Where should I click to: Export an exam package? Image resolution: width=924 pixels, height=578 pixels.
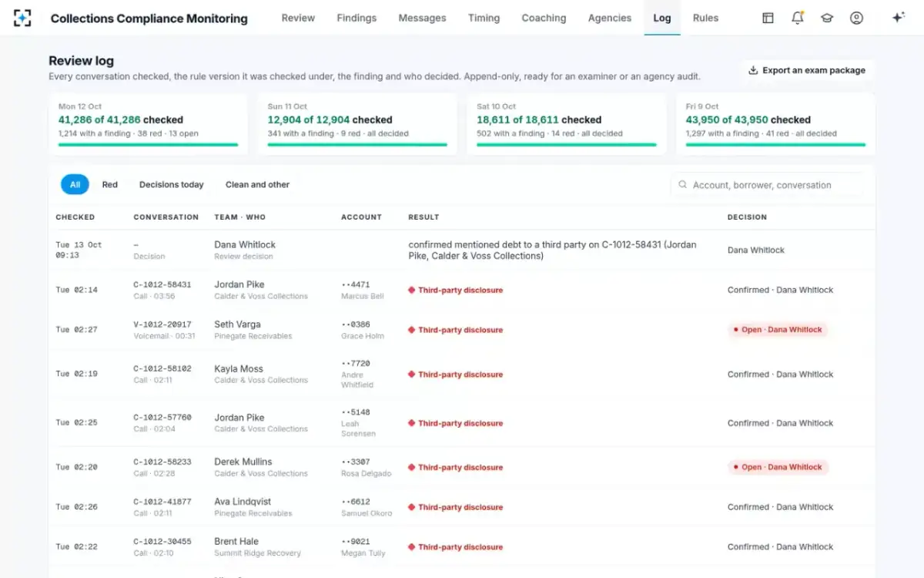pos(807,70)
